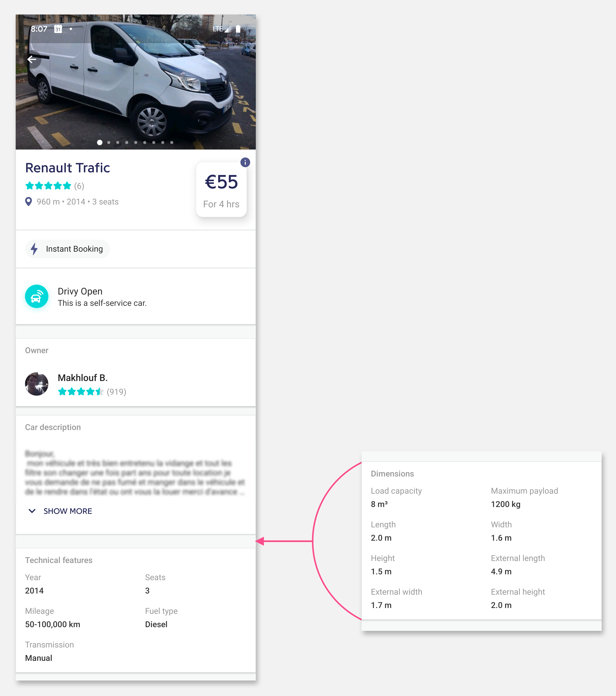Open owner Makhlouf B. profile photo
Image resolution: width=616 pixels, height=696 pixels.
(37, 384)
